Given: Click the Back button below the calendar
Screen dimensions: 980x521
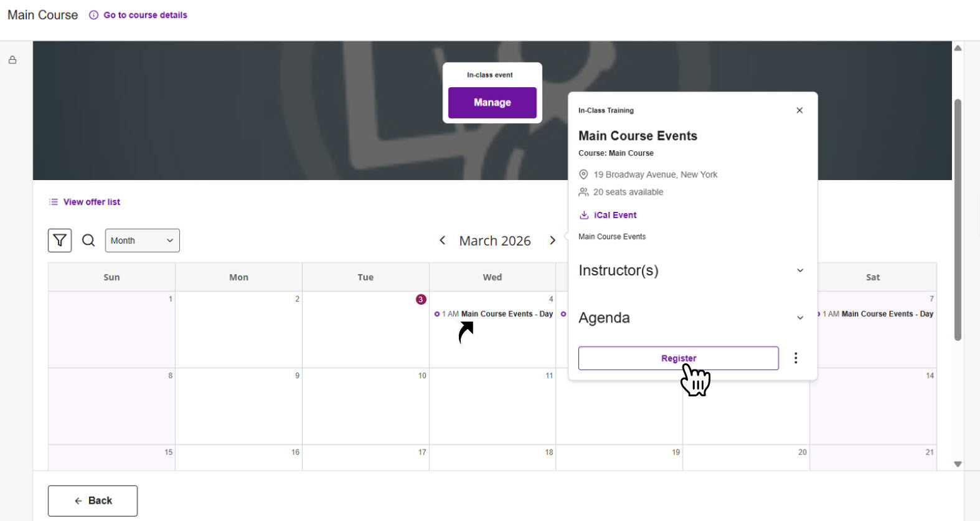Looking at the screenshot, I should pos(92,500).
